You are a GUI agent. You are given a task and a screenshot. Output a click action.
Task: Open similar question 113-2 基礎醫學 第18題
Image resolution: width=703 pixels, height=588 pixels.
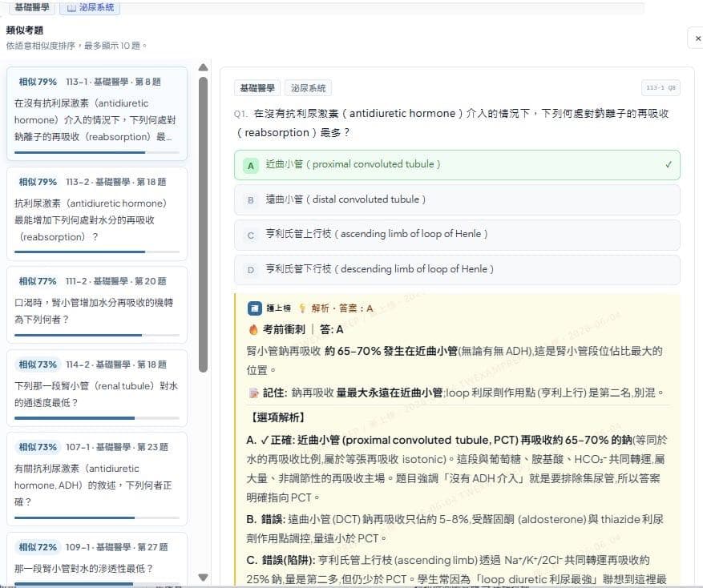[x=97, y=214]
